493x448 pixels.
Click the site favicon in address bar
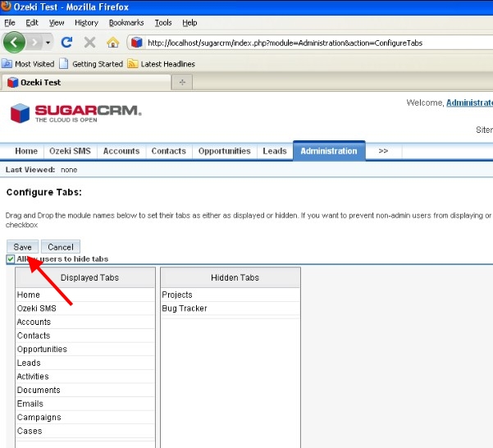click(x=136, y=43)
